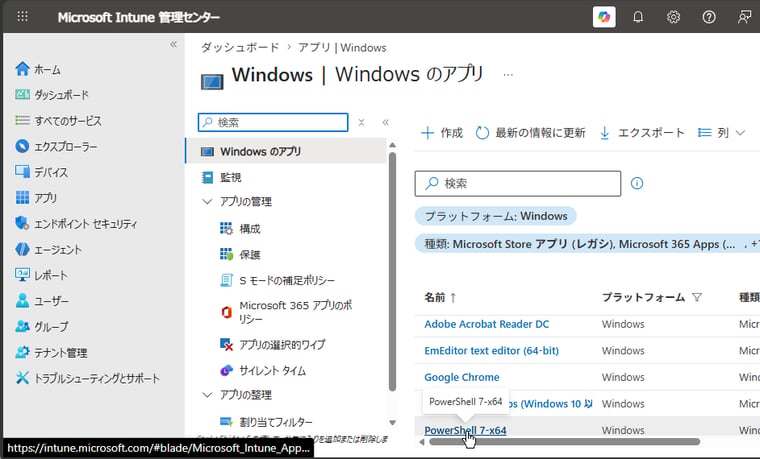Open グループ in the sidebar
760x459 pixels.
point(42,326)
